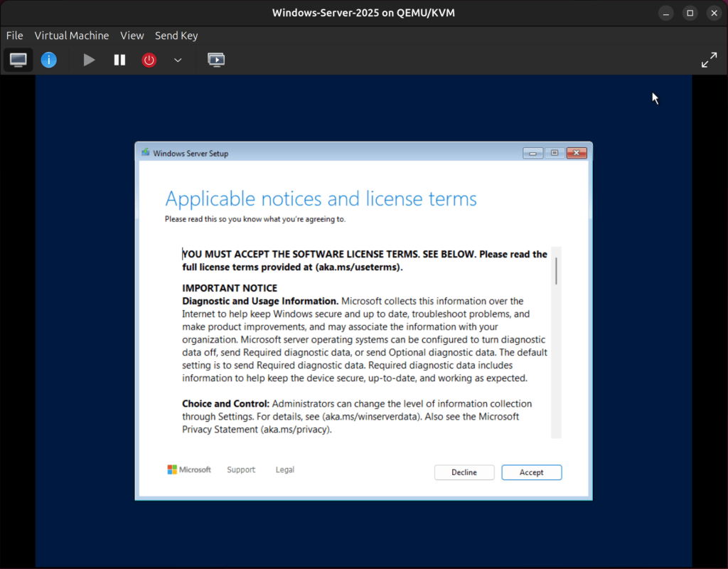
Task: Decline the software license terms
Action: click(464, 472)
